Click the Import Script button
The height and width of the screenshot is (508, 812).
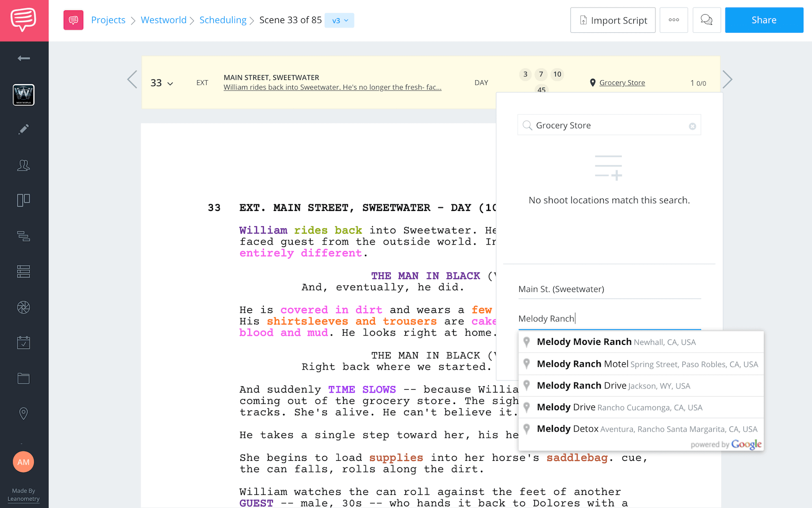(x=613, y=20)
